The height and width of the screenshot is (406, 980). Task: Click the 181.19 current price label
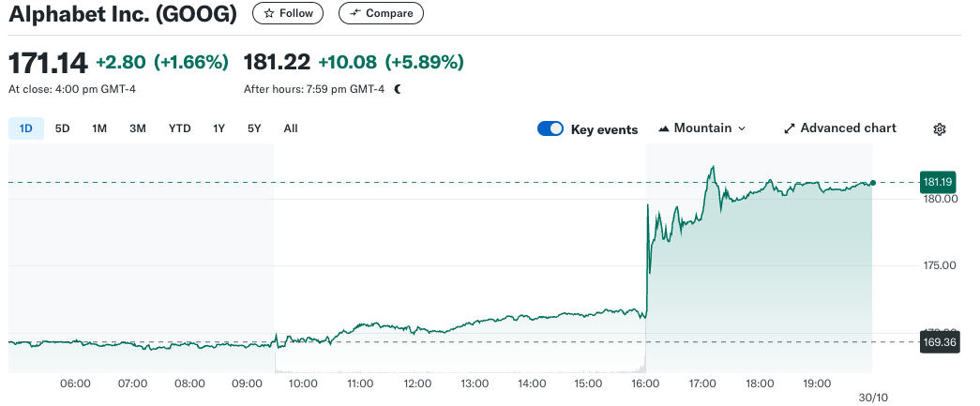click(x=940, y=183)
